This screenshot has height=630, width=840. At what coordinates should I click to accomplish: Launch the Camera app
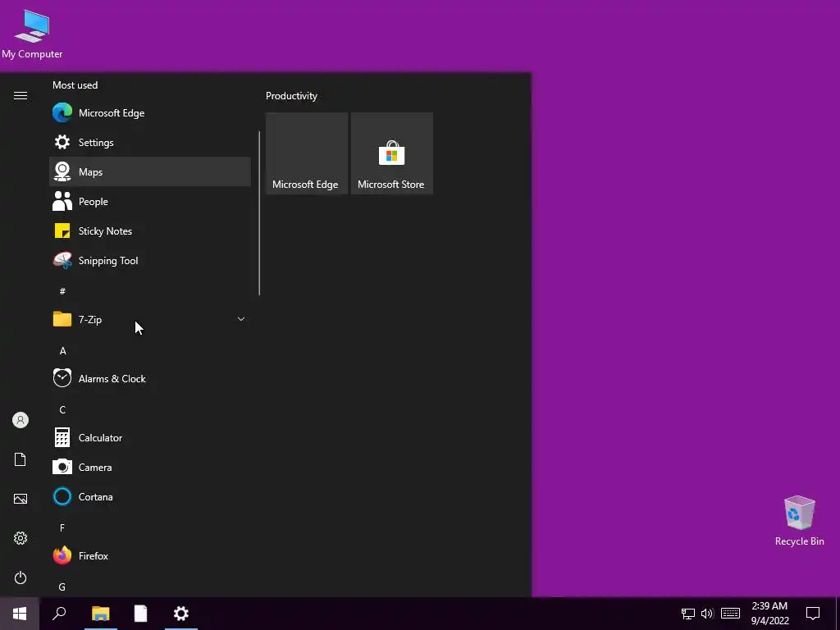149,467
